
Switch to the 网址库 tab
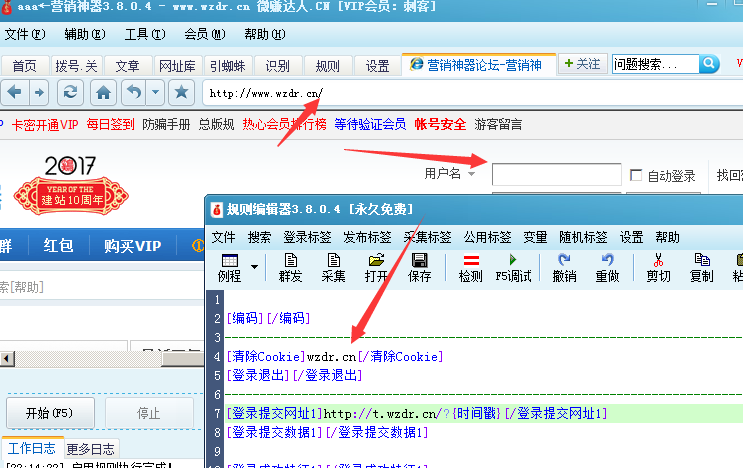(x=177, y=66)
